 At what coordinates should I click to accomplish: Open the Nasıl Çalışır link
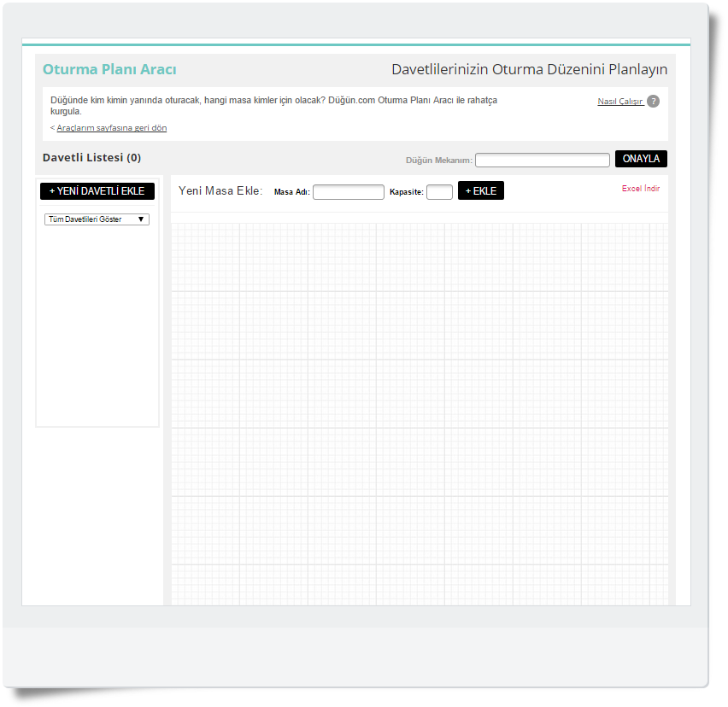[620, 101]
